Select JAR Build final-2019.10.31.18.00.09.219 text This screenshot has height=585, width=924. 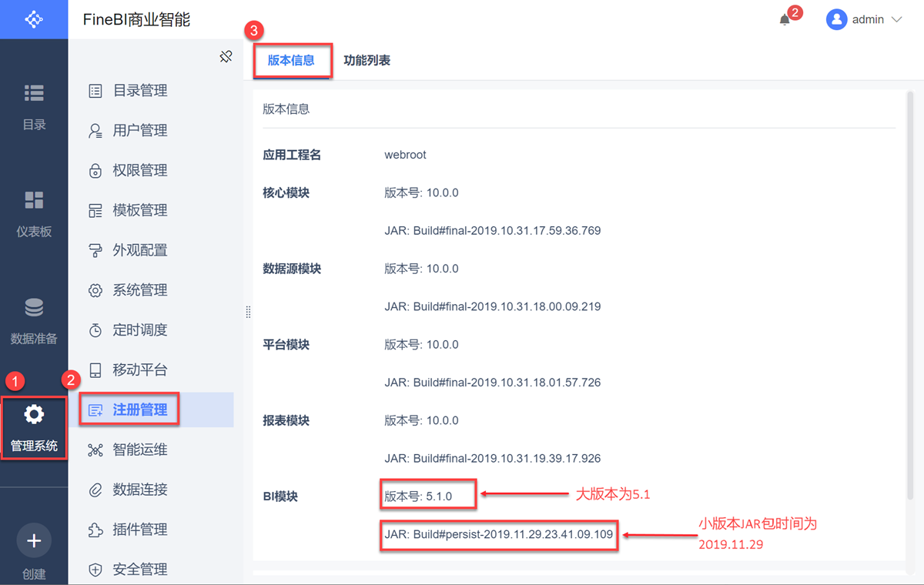(493, 306)
